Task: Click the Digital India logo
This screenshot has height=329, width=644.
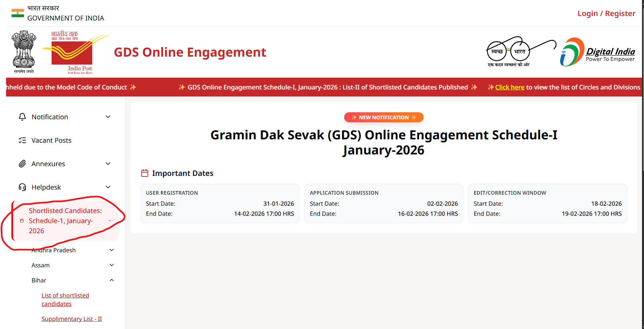Action: point(597,52)
